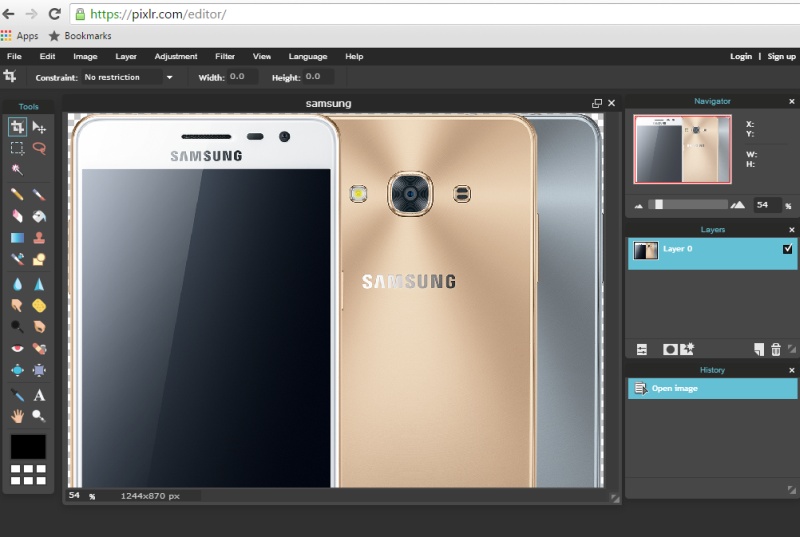Click the zoom in large mountain icon
This screenshot has height=537, width=800.
737,205
